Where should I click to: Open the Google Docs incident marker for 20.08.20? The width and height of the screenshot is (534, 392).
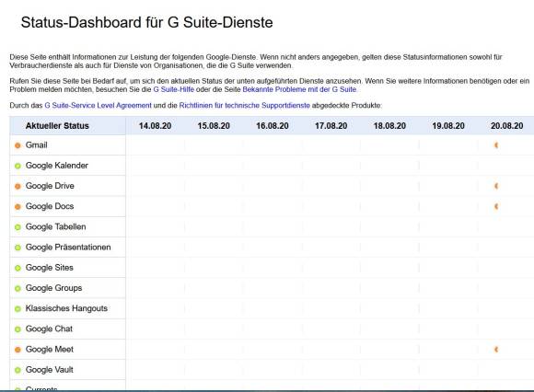(x=496, y=206)
